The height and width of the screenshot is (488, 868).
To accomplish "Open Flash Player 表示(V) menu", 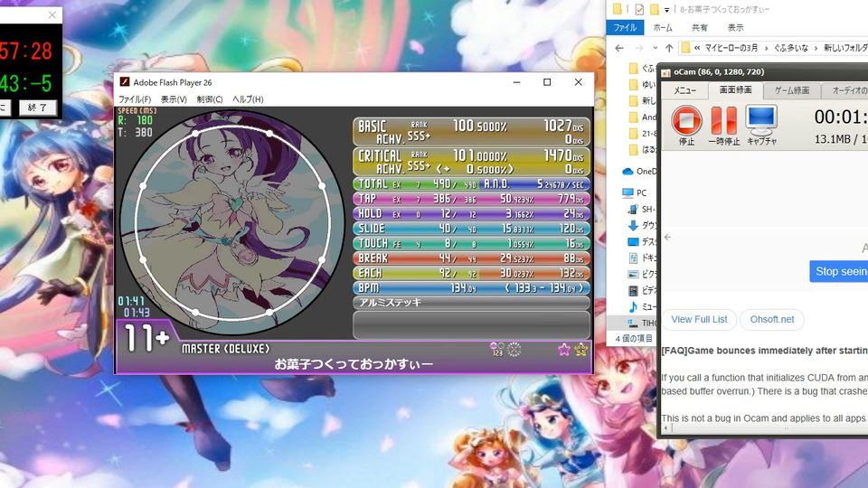I will click(x=174, y=99).
